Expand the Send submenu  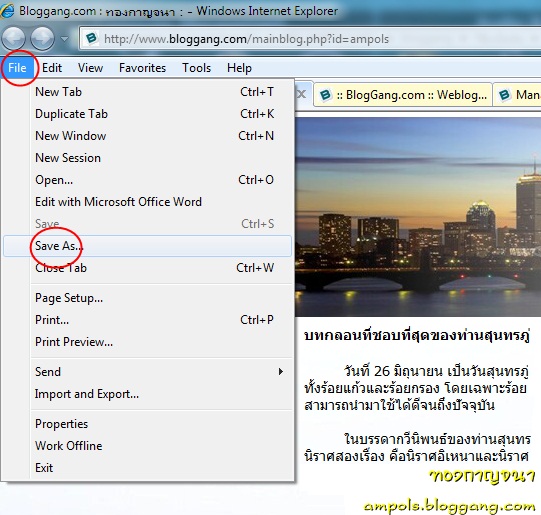(x=147, y=372)
